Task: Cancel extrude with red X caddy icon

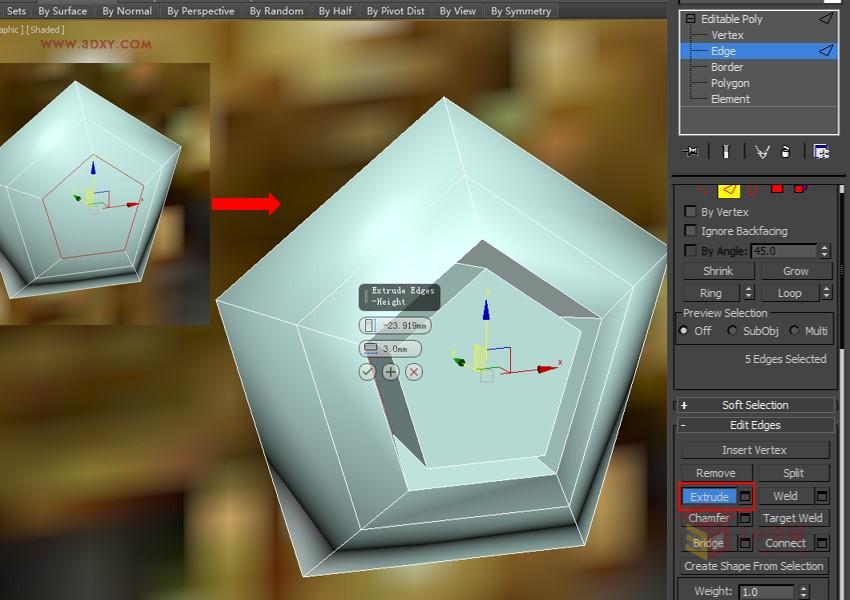Action: 413,371
